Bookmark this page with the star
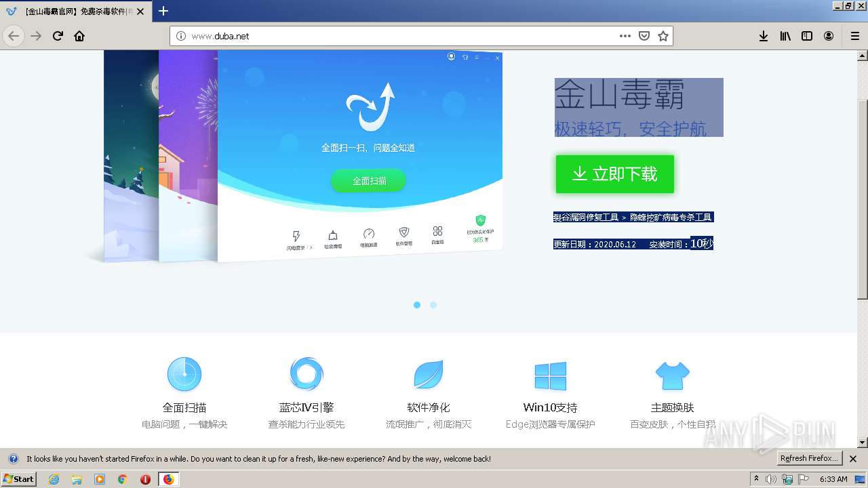 click(x=663, y=36)
